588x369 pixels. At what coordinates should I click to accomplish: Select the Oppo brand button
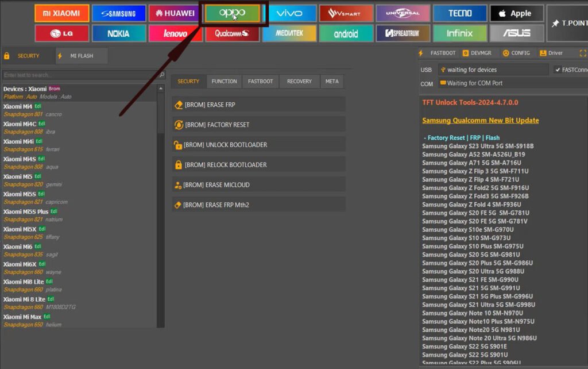[233, 14]
